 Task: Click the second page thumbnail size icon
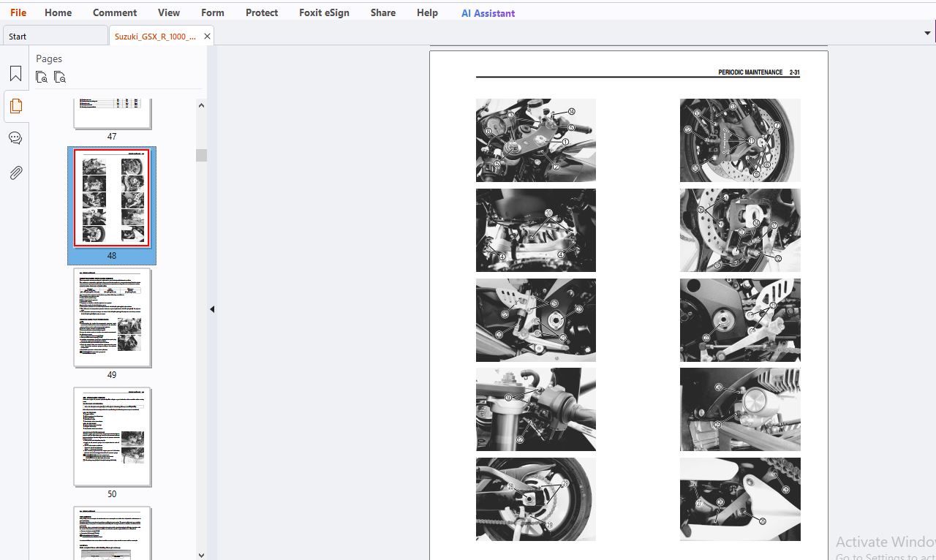click(60, 77)
